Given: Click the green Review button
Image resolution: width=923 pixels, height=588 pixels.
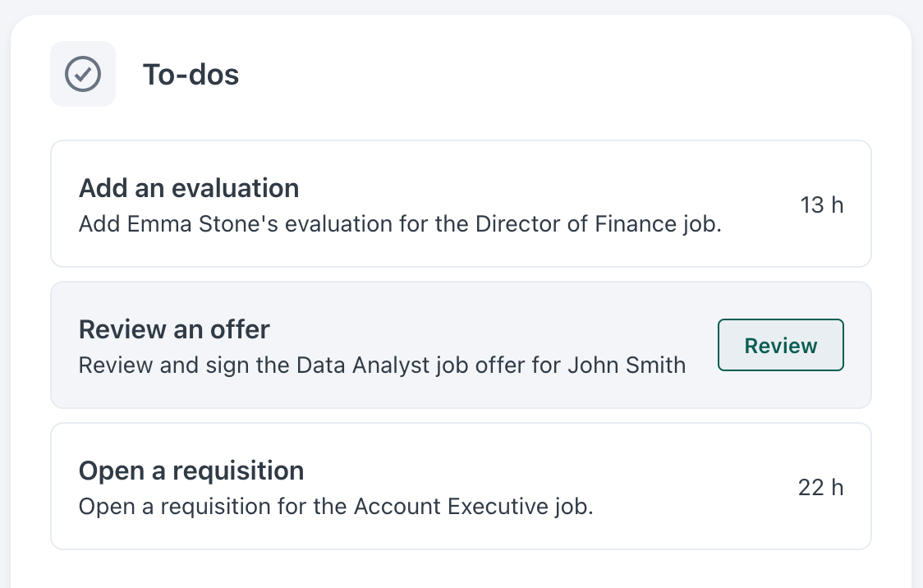Looking at the screenshot, I should point(781,345).
